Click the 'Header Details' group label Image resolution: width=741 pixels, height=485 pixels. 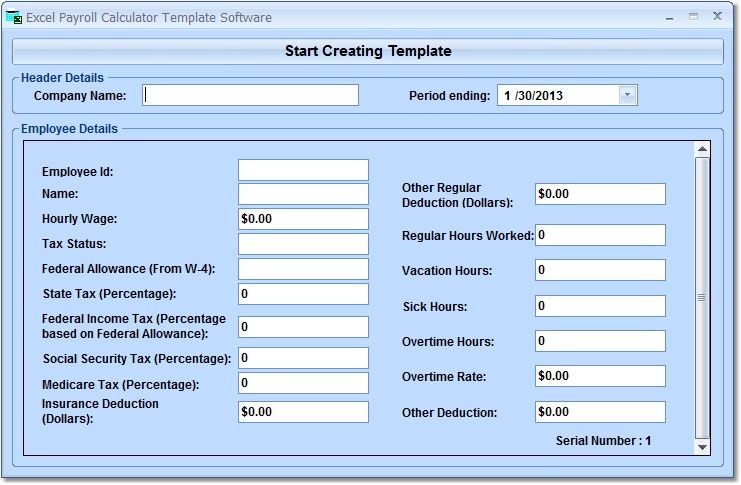pos(62,78)
